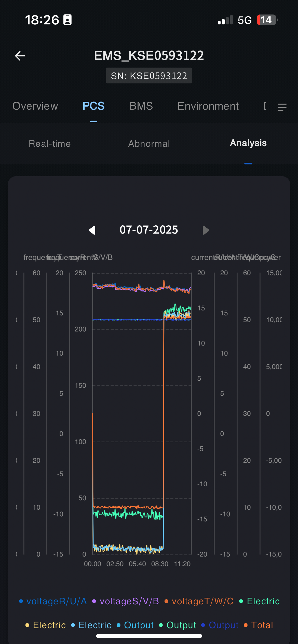Select the Analysis sub-tab
This screenshot has height=644, width=298.
(x=248, y=143)
